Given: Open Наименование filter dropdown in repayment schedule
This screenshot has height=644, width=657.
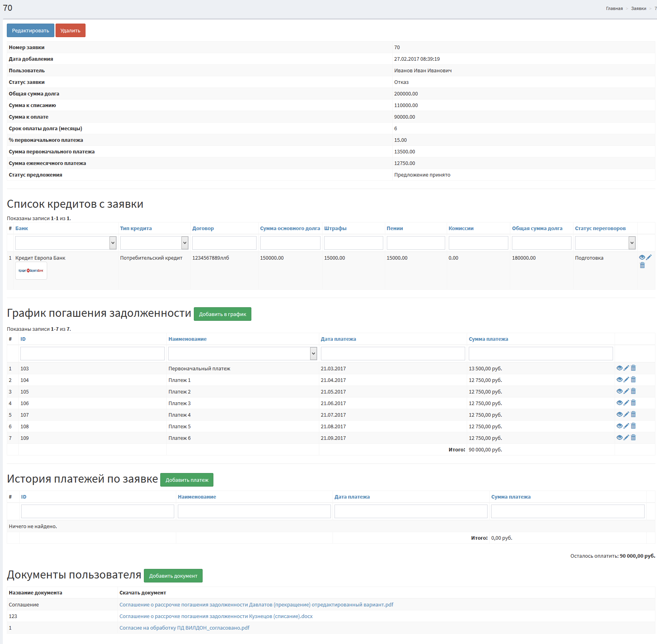Looking at the screenshot, I should point(242,354).
